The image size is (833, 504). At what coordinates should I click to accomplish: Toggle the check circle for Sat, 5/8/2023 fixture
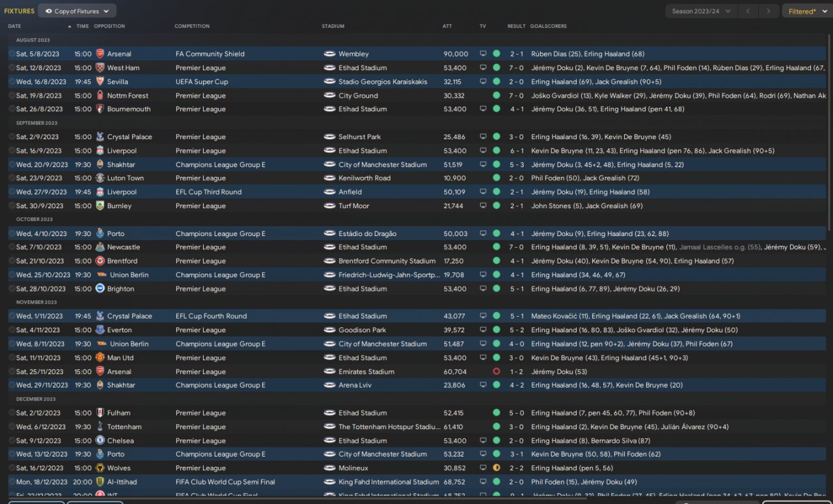click(x=12, y=54)
